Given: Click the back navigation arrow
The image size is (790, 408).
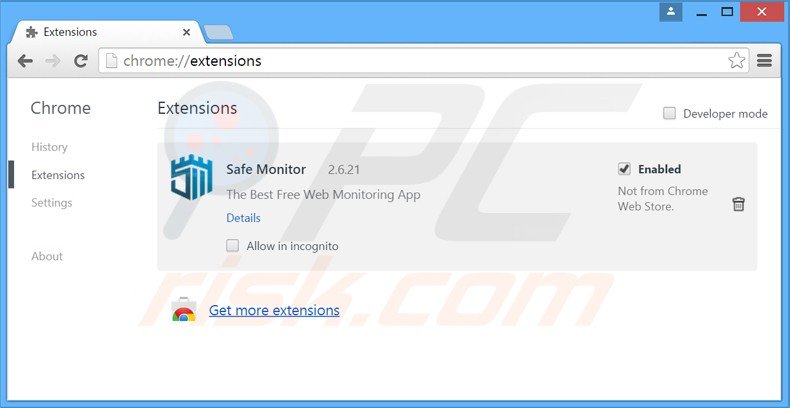Looking at the screenshot, I should coord(26,61).
